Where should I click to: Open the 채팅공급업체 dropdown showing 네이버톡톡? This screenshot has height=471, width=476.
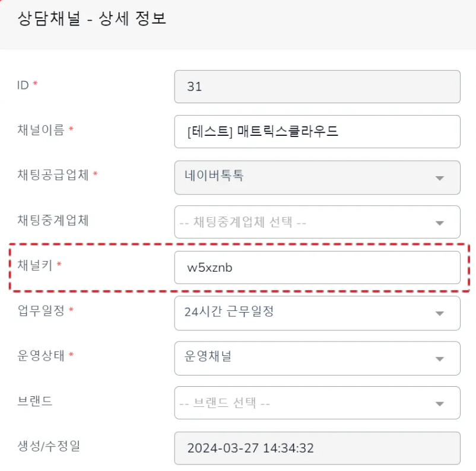[x=317, y=177]
